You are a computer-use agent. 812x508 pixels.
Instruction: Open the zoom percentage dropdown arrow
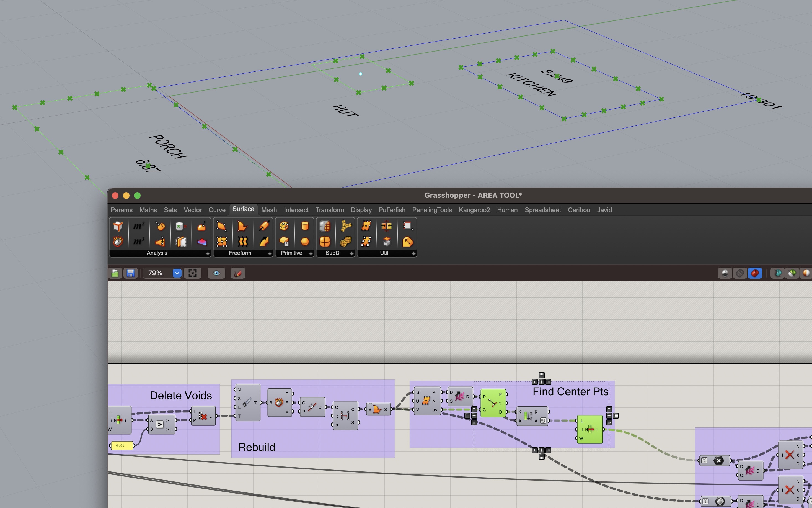(177, 273)
